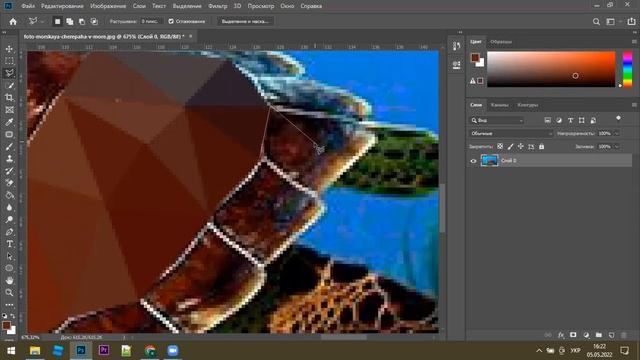Click the foreground color swatch in toolbar
Image resolution: width=640 pixels, height=360 pixels.
click(6, 326)
